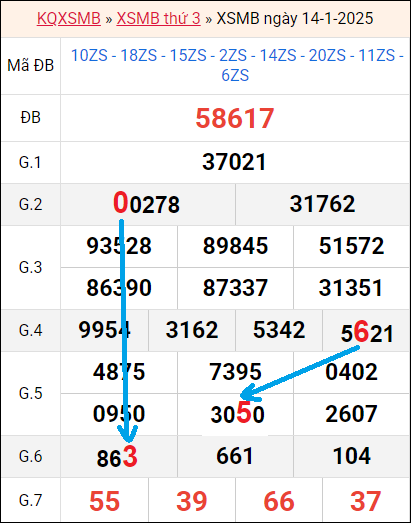Image resolution: width=411 pixels, height=523 pixels.
Task: Click G.3 number 89845
Action: point(235,246)
